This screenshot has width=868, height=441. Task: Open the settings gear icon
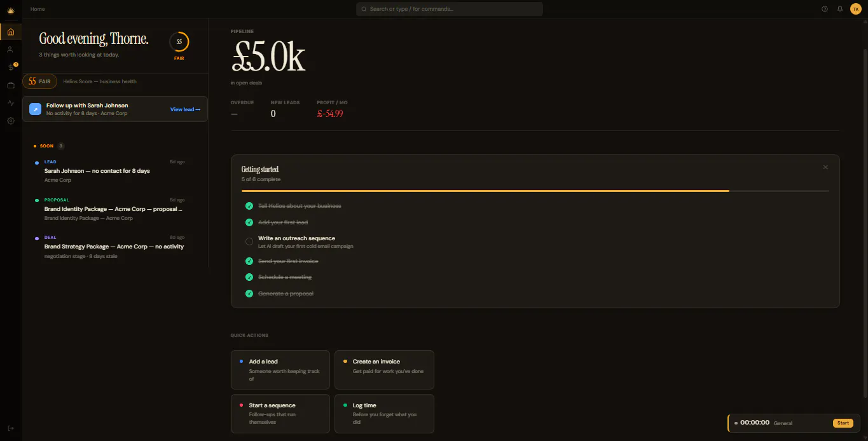pyautogui.click(x=10, y=121)
